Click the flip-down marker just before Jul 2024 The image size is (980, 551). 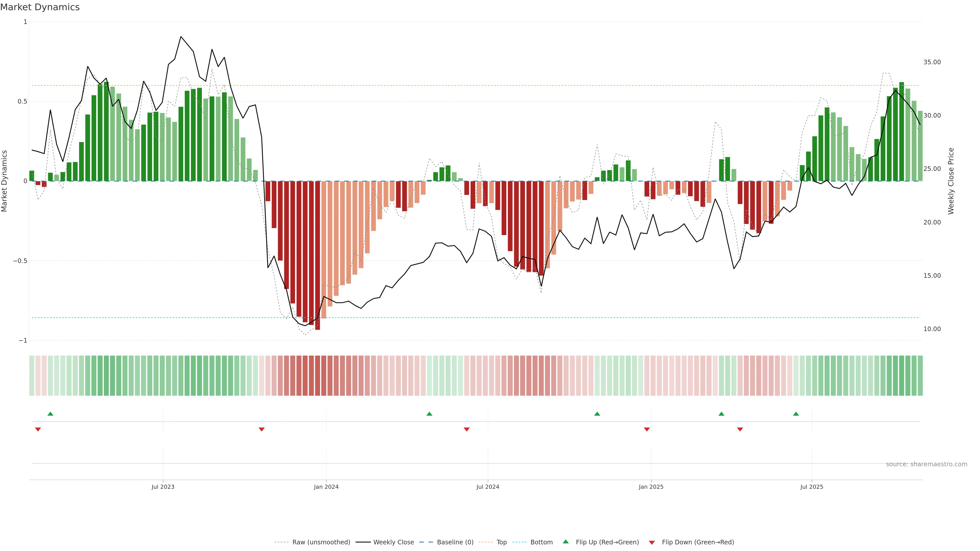click(x=467, y=429)
